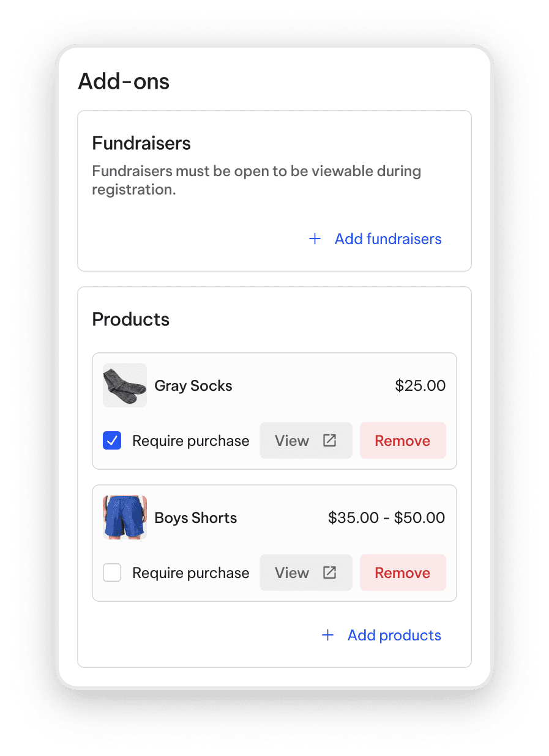Click the Fundraisers section heading

click(141, 143)
